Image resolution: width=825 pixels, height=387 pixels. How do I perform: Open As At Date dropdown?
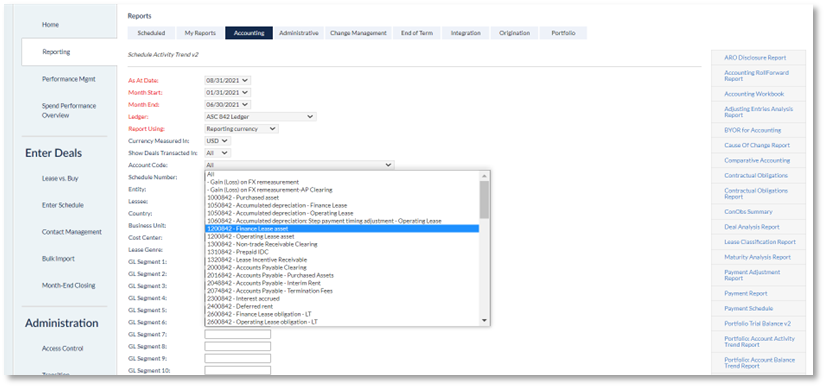click(228, 80)
